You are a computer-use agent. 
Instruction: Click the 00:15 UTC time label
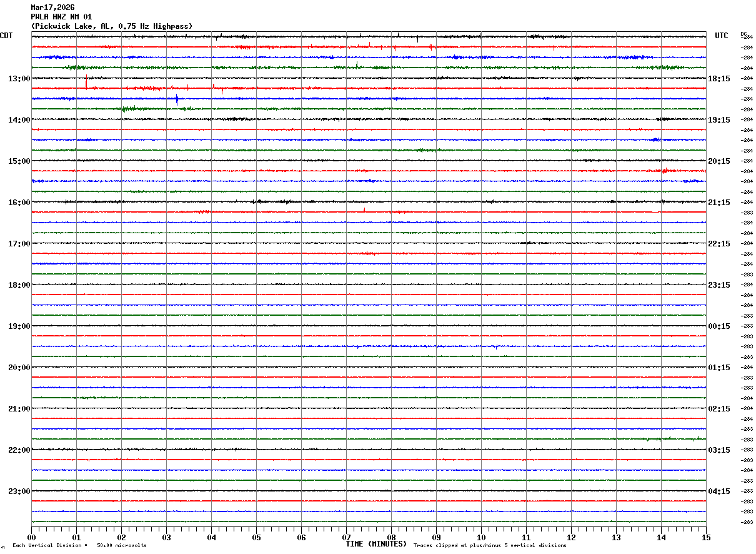click(719, 326)
